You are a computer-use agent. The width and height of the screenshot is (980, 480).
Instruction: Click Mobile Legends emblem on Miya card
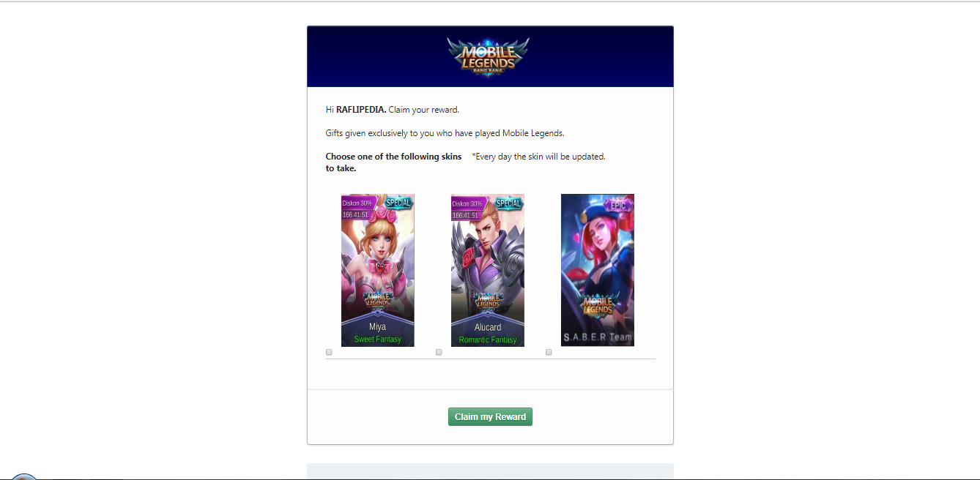coord(378,301)
